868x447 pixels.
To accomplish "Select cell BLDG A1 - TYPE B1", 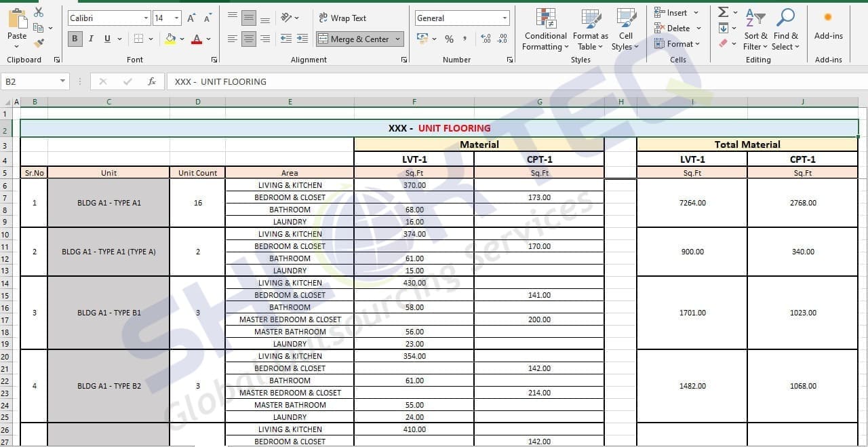I will coord(108,313).
